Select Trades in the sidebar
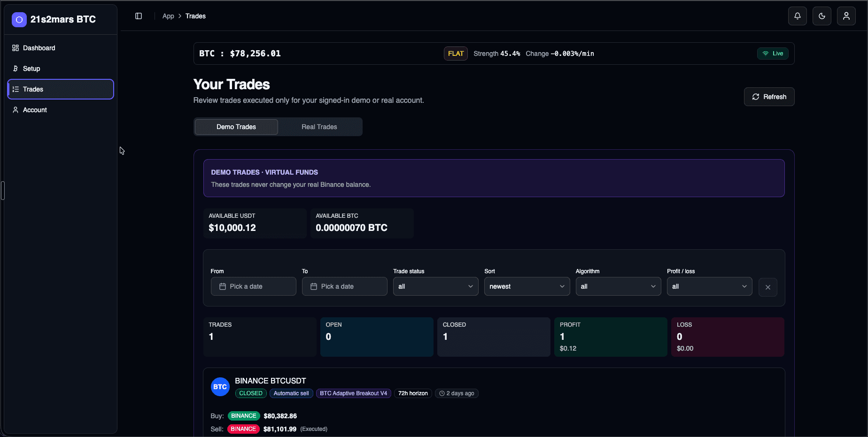Screen dimensions: 868x437 click(x=61, y=89)
